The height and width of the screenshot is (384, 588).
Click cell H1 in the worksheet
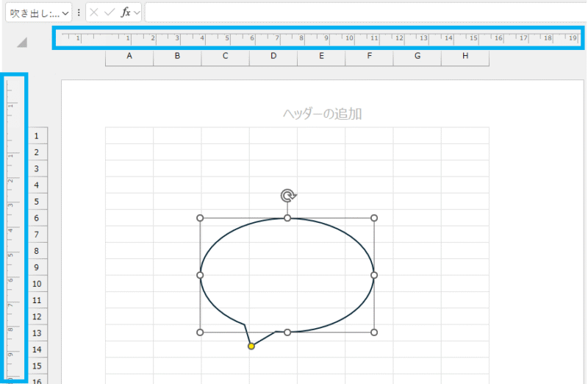[x=465, y=135]
